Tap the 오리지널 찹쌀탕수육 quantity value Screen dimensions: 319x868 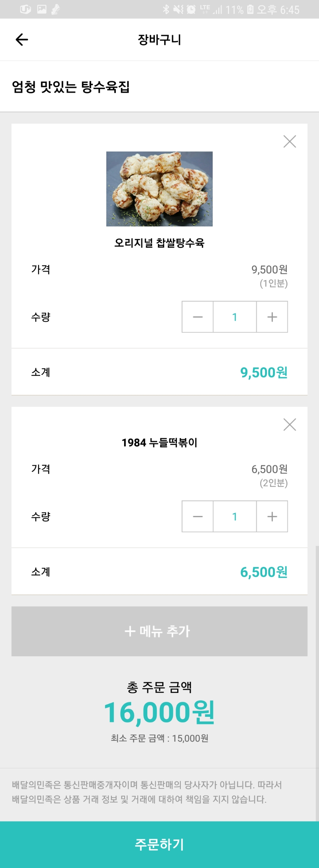tap(235, 317)
